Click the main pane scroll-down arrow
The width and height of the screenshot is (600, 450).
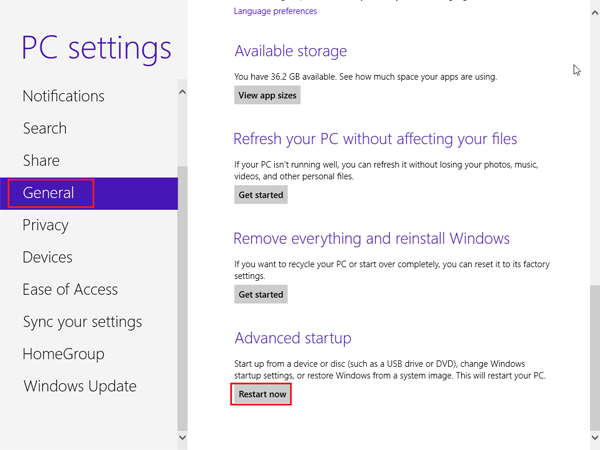(x=595, y=437)
